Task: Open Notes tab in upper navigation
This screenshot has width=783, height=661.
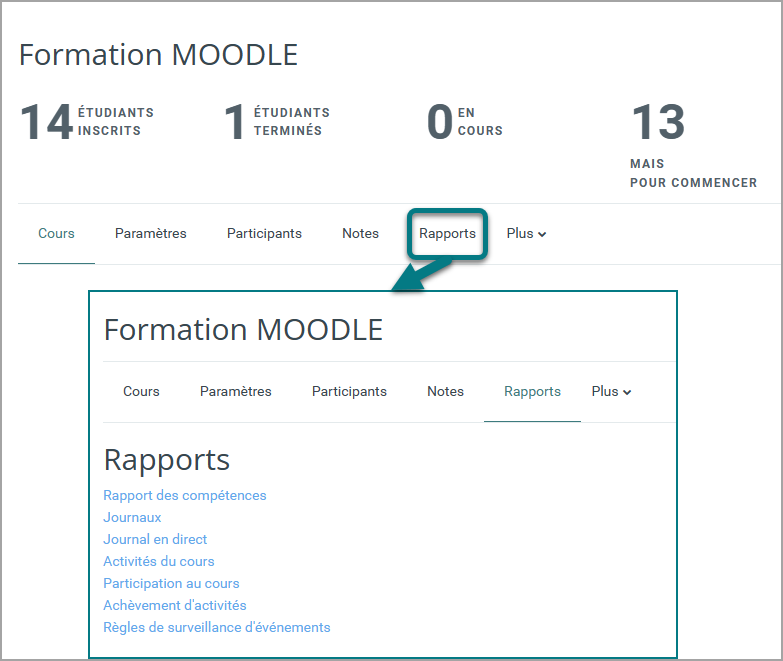Action: (x=360, y=233)
